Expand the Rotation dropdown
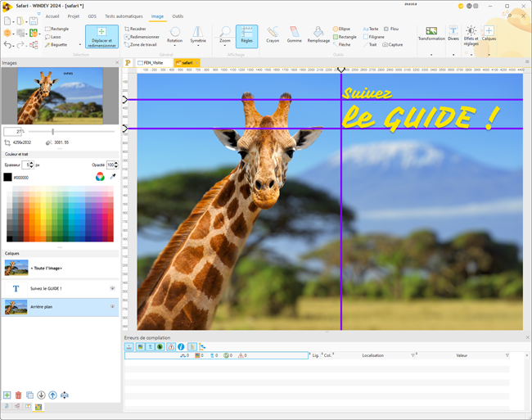Viewport: 532px width, 420px height. pyautogui.click(x=174, y=45)
